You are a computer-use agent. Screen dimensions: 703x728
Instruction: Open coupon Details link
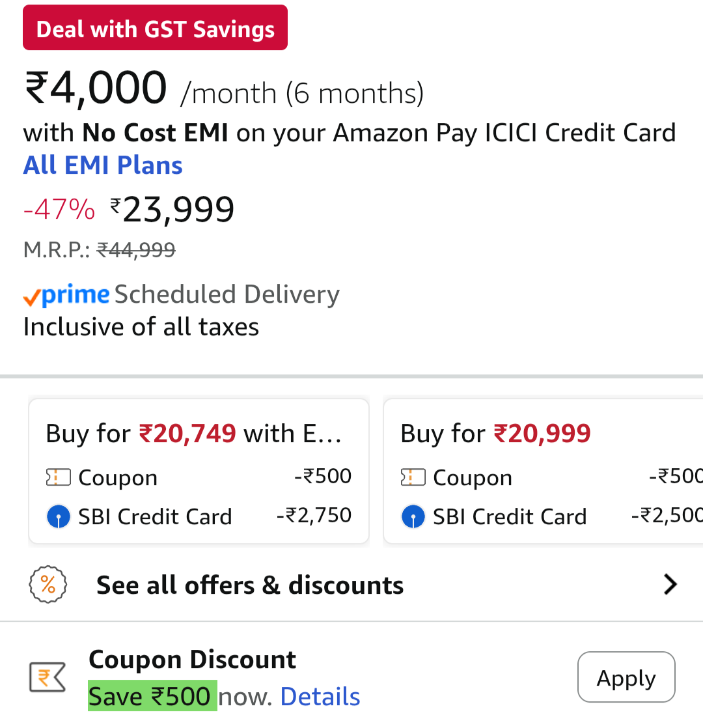(320, 697)
